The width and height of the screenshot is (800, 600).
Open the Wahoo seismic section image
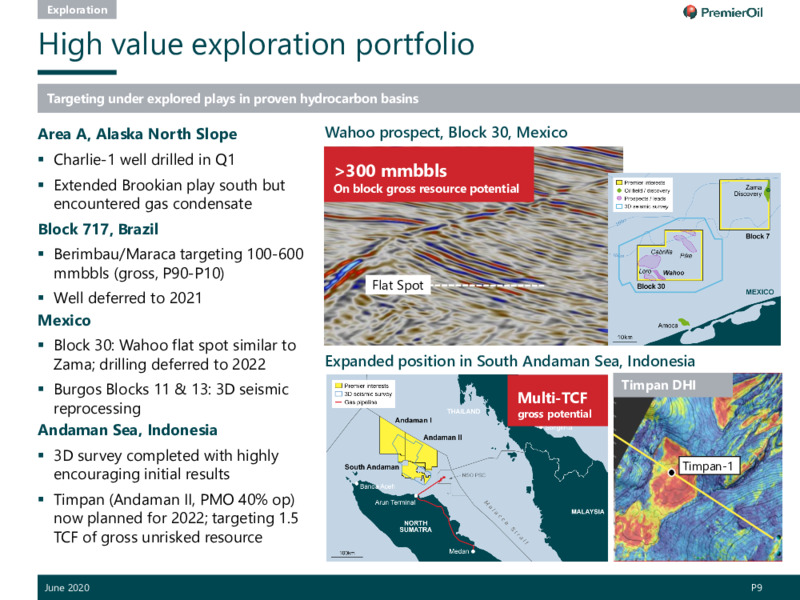[466, 246]
